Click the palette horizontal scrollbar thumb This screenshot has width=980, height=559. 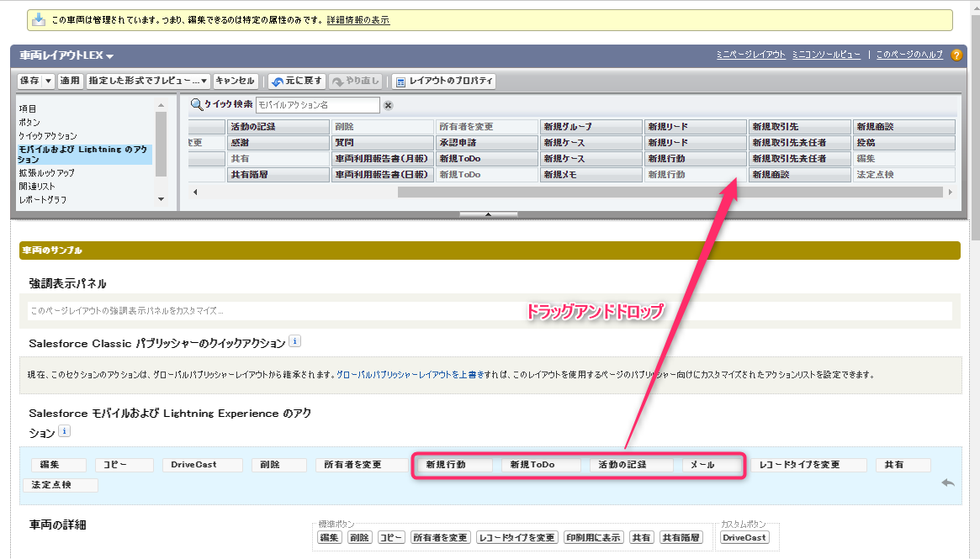point(670,192)
